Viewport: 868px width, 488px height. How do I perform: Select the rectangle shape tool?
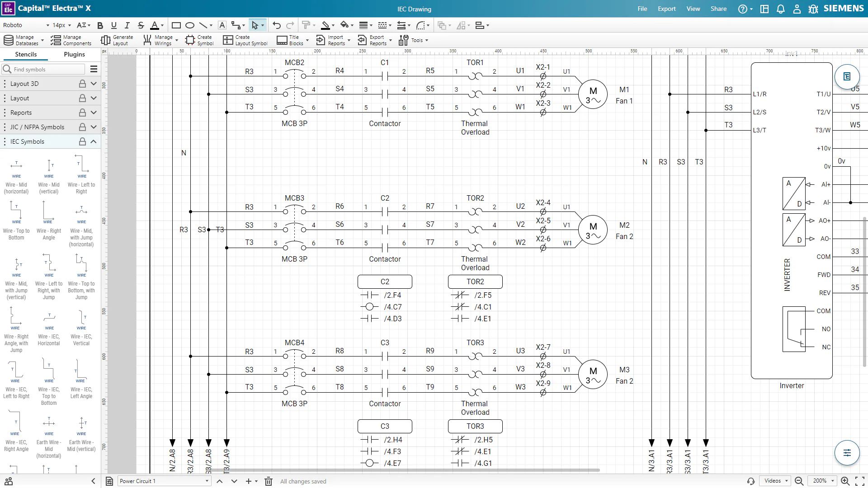176,26
